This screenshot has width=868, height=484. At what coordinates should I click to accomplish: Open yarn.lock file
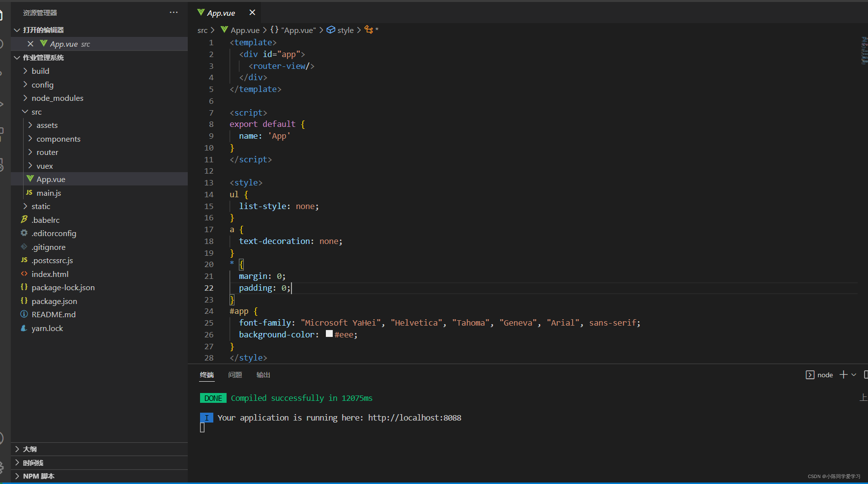pos(99,328)
